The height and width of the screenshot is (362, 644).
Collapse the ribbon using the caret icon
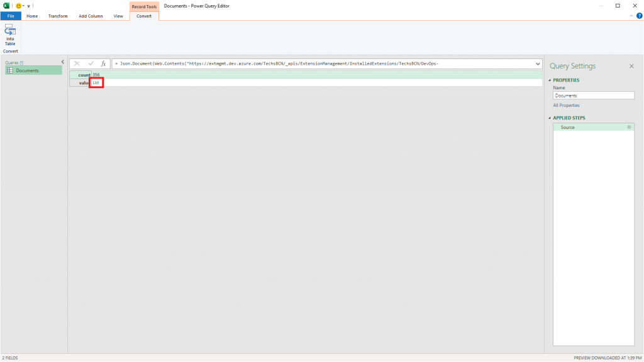pos(630,16)
